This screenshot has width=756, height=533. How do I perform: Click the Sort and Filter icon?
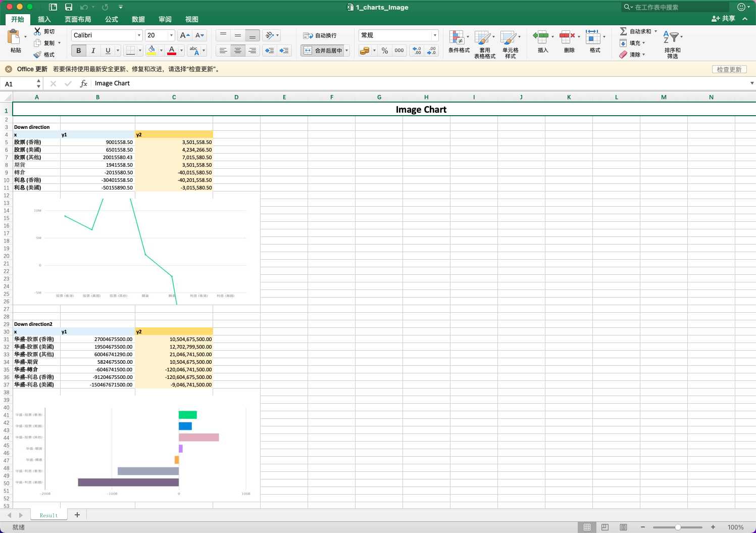coord(671,37)
